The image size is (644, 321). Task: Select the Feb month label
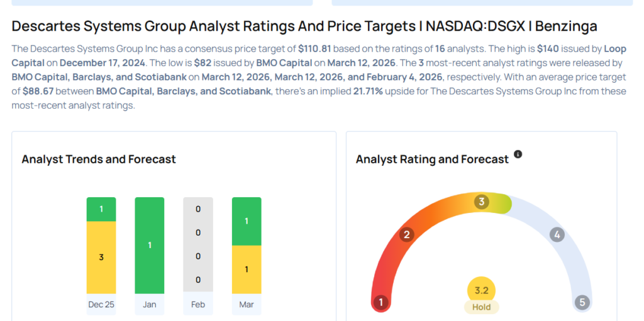198,304
